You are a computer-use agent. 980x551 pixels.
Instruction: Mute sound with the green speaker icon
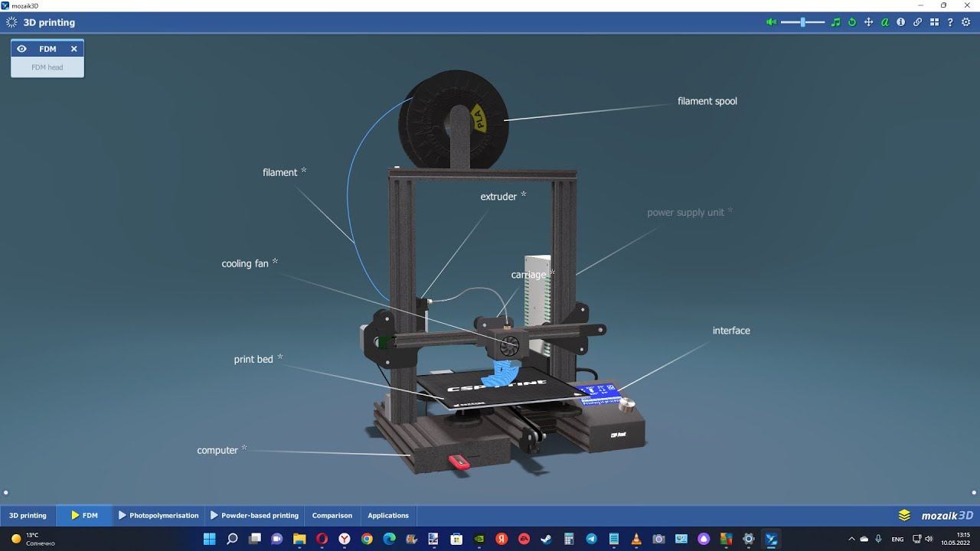pos(771,22)
